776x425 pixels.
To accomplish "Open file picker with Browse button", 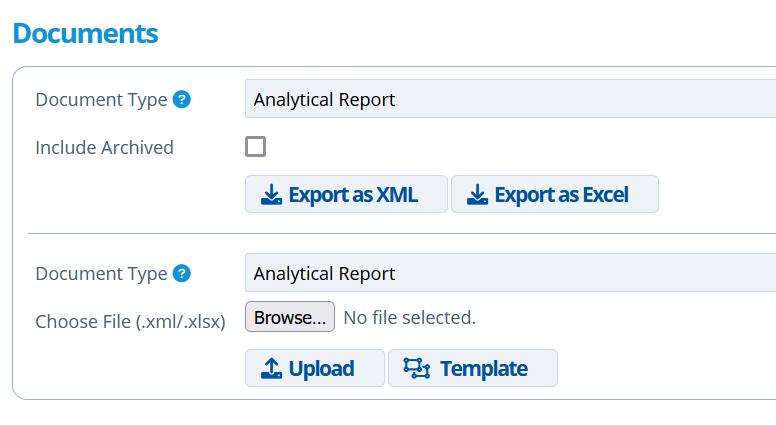I will (290, 318).
